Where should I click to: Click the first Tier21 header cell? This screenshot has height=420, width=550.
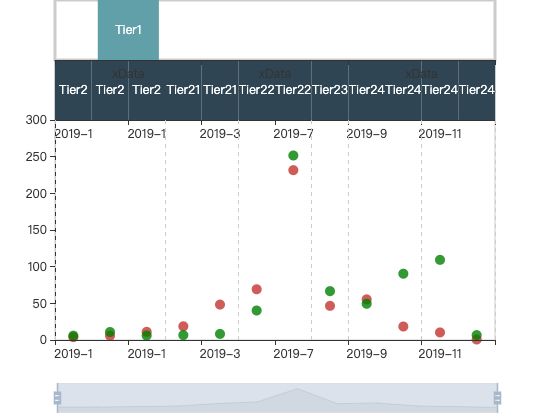(183, 90)
